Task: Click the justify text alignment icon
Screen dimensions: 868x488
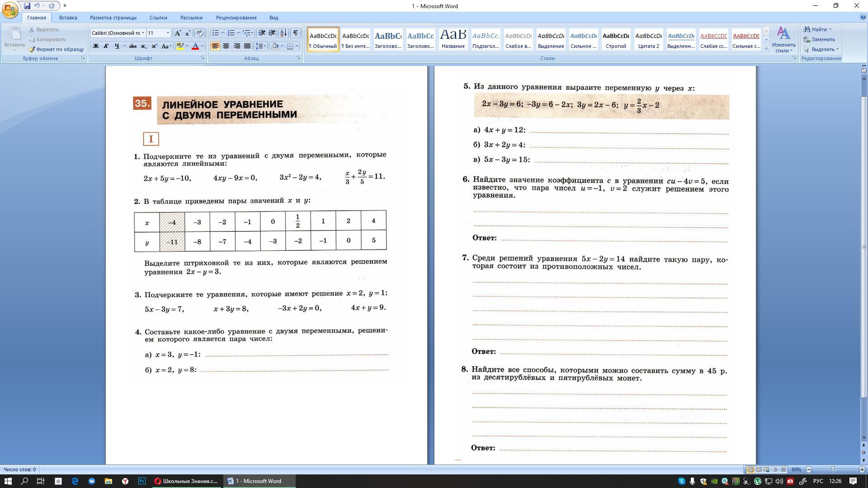Action: pos(247,46)
